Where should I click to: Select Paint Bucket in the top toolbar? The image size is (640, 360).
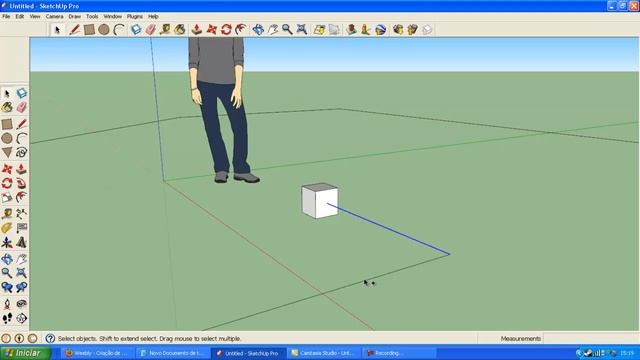click(x=180, y=29)
